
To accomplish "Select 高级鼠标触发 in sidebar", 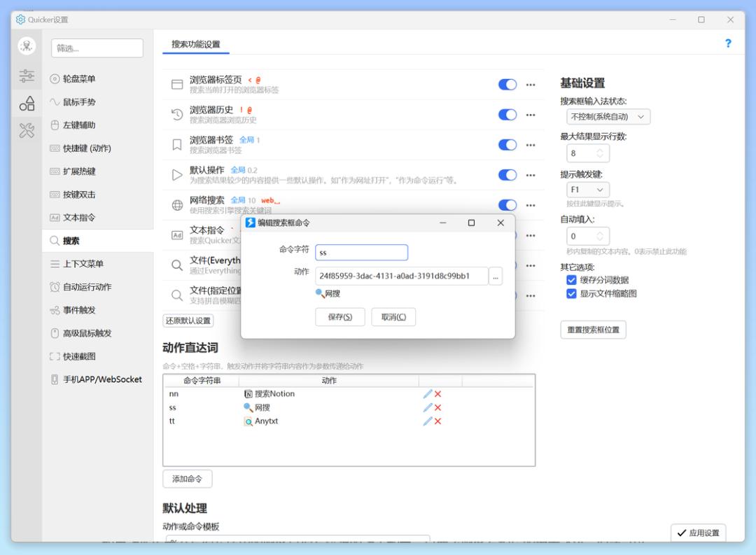I will 87,333.
